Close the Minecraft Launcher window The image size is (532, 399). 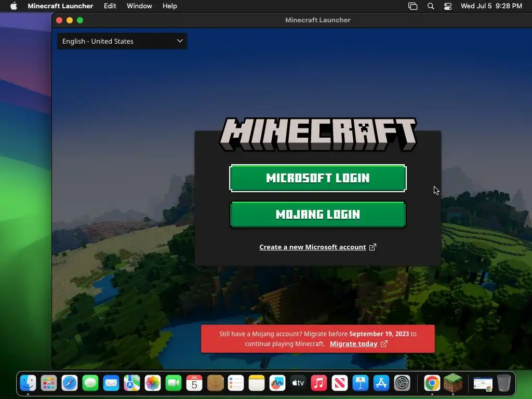pos(59,20)
